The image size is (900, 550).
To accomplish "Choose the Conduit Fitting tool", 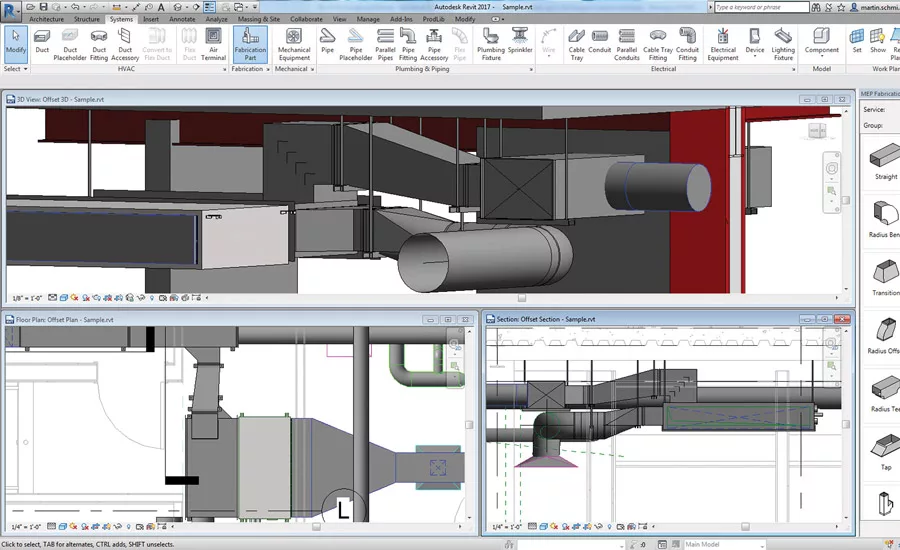I will point(687,44).
